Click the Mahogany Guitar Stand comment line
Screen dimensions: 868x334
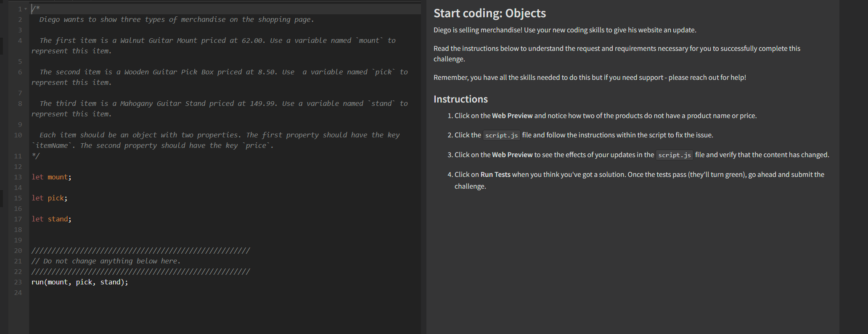pyautogui.click(x=220, y=108)
